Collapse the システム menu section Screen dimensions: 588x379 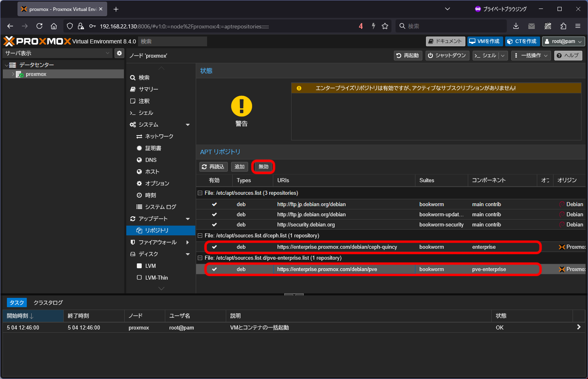click(x=188, y=125)
